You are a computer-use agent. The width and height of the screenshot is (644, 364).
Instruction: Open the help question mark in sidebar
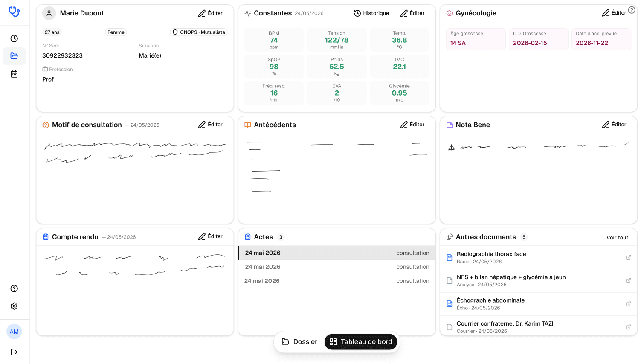point(14,288)
